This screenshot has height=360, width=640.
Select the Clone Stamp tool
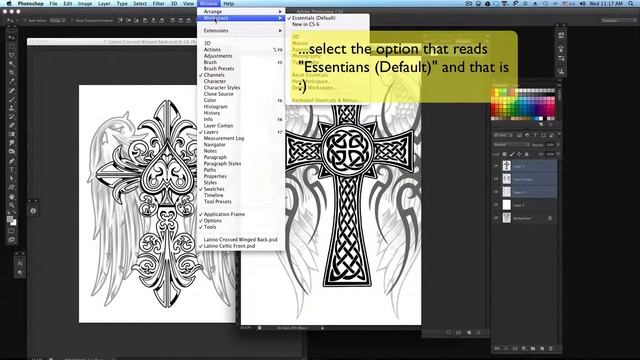pyautogui.click(x=12, y=108)
